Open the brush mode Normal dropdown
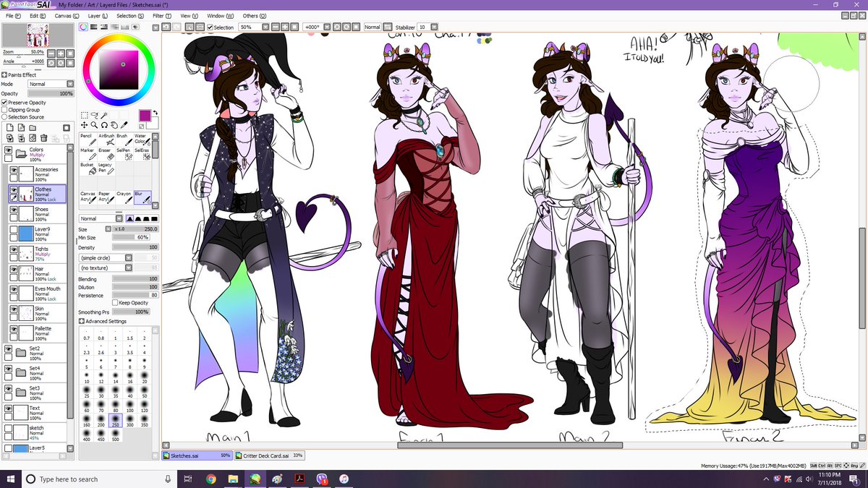868x488 pixels. pyautogui.click(x=101, y=218)
